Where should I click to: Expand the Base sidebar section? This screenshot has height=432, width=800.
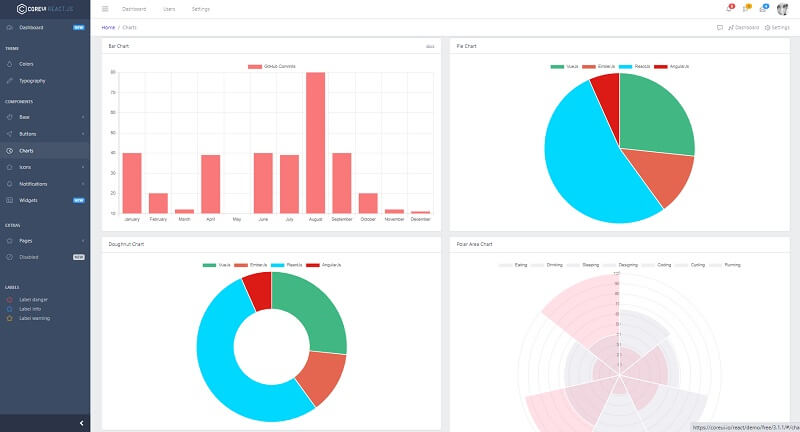click(44, 117)
